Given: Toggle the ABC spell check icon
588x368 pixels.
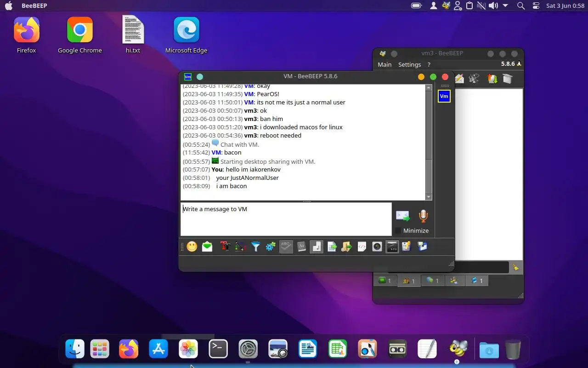Looking at the screenshot, I should pyautogui.click(x=286, y=247).
